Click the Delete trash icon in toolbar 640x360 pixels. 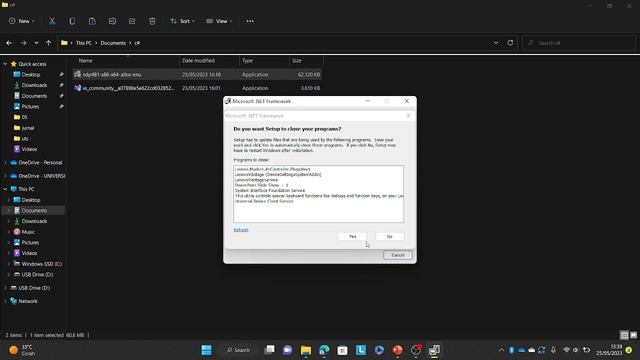(152, 21)
